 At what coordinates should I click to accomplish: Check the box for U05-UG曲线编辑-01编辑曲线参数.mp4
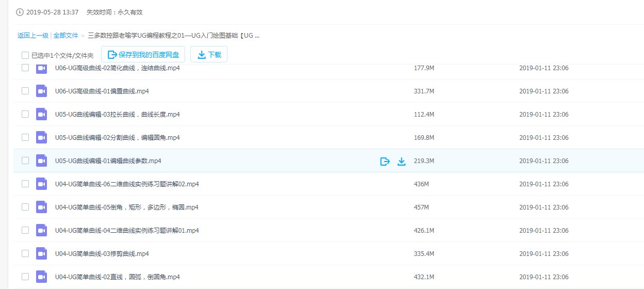[25, 160]
